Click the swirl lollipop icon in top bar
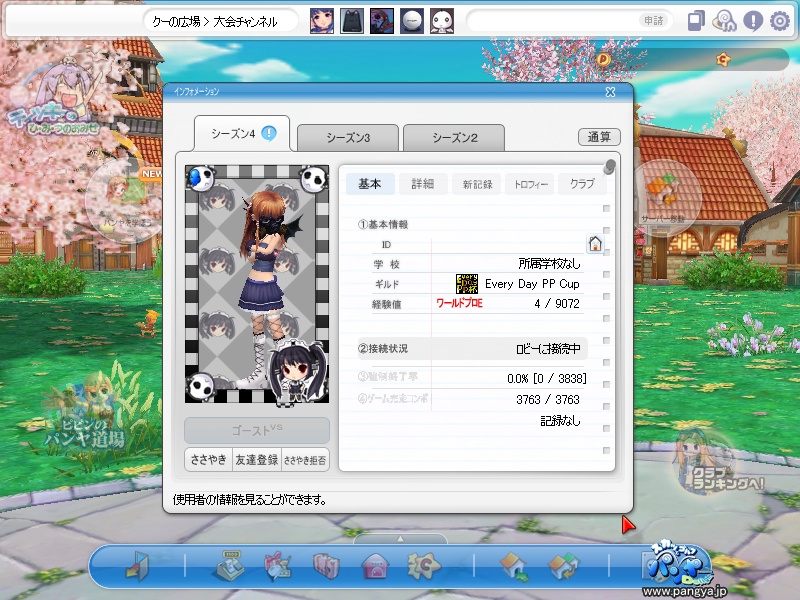This screenshot has width=800, height=600. [724, 21]
